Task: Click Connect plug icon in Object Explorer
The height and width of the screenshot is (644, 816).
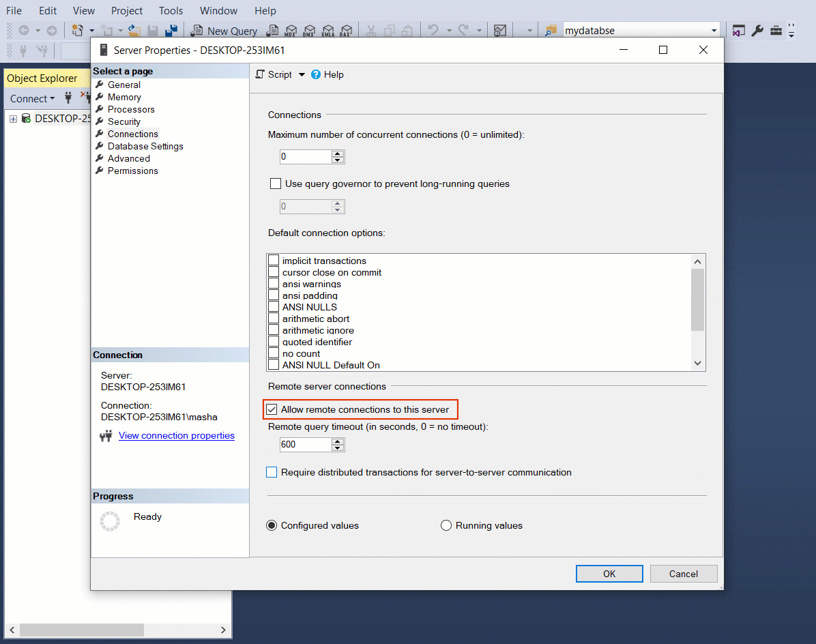Action: coord(68,98)
